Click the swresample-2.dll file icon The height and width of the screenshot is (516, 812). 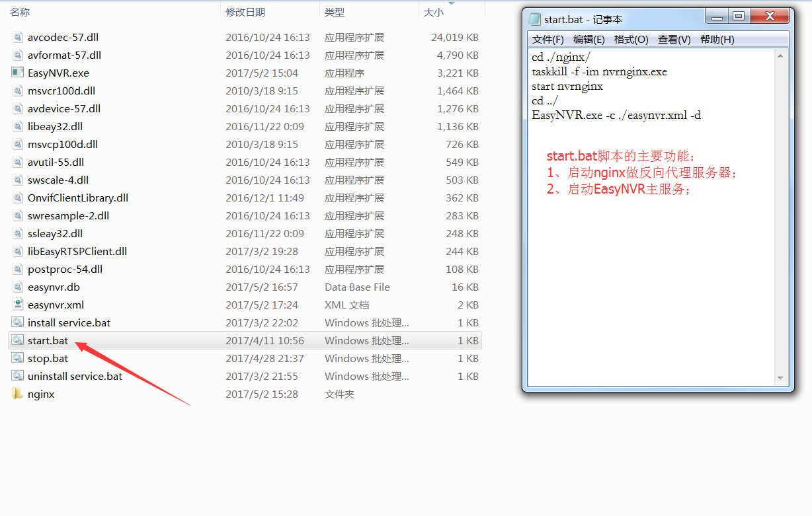(17, 215)
